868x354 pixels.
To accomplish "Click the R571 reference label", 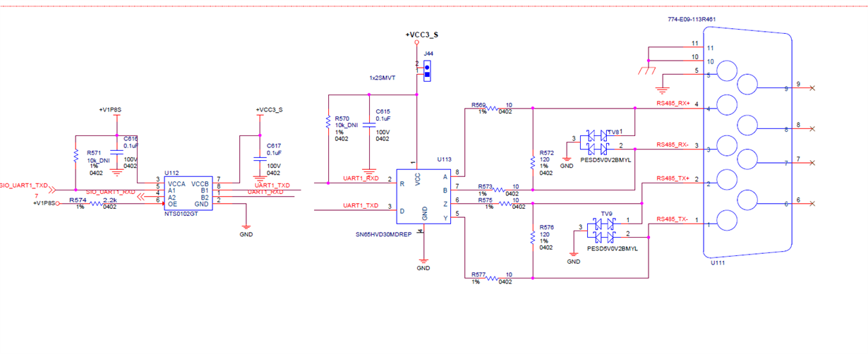I will (x=93, y=152).
